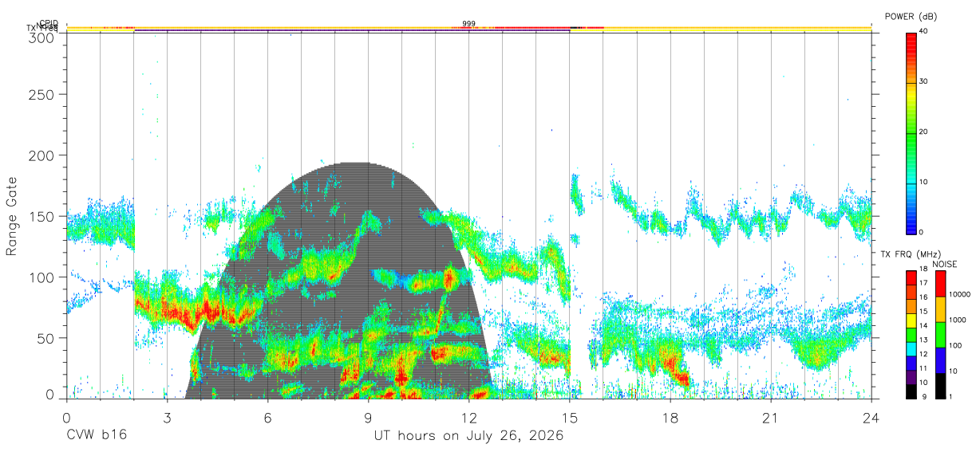Click the 21 tick on UT hours axis
The image size is (980, 452).
tap(771, 418)
